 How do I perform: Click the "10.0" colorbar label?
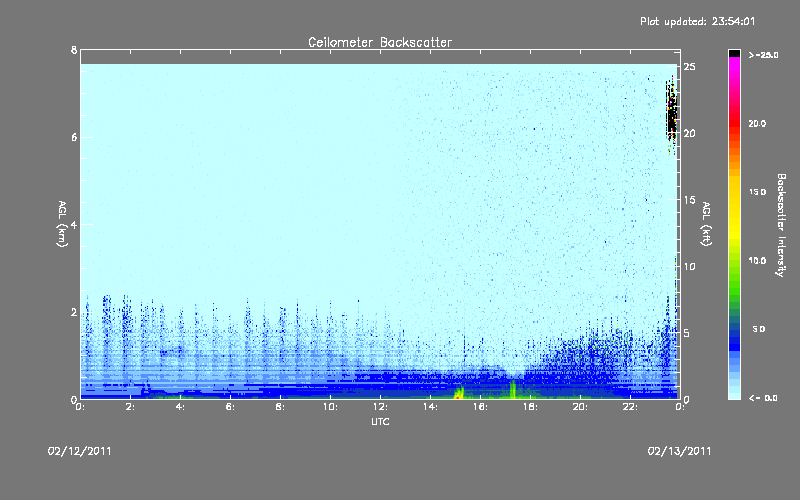click(x=757, y=260)
